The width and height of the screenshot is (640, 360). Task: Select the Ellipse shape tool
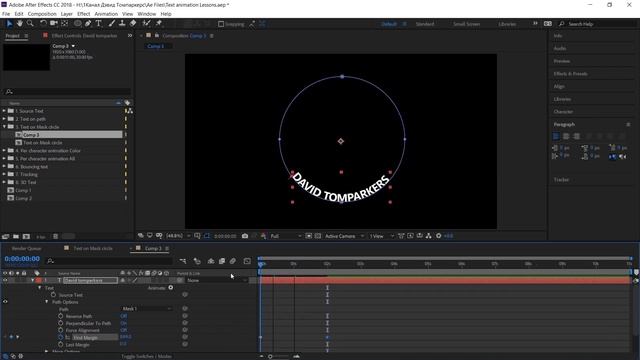click(x=77, y=24)
